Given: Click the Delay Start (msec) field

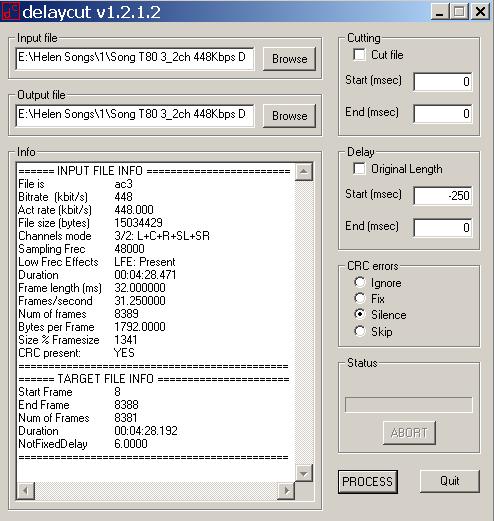Looking at the screenshot, I should pyautogui.click(x=443, y=195).
